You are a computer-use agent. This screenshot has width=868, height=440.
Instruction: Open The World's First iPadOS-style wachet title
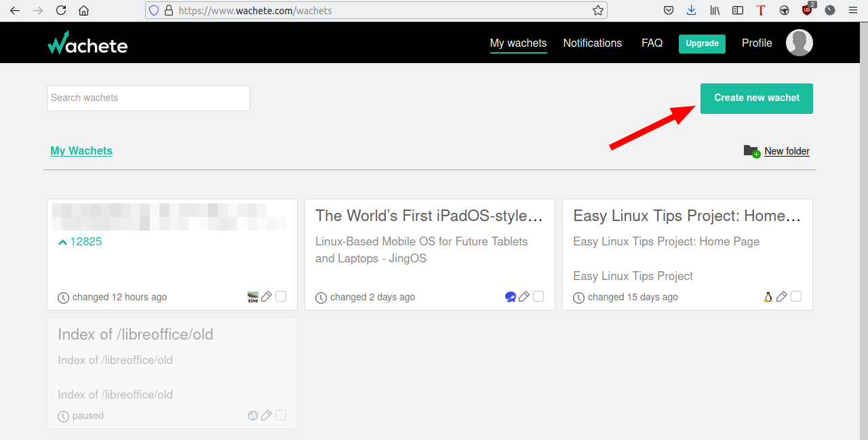pyautogui.click(x=429, y=216)
